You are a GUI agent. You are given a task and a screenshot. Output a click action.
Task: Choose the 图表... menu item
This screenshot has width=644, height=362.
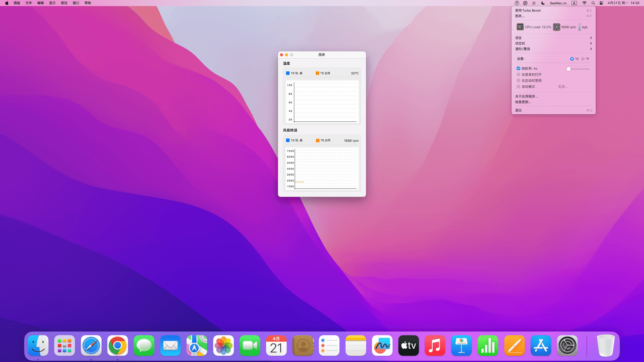520,16
